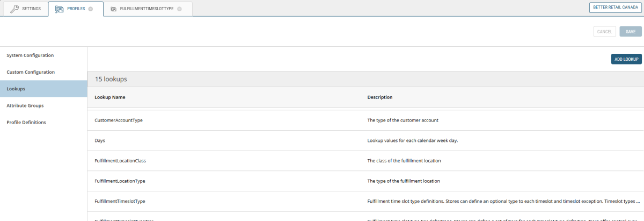Open Profile Definitions section
The height and width of the screenshot is (221, 644).
26,122
